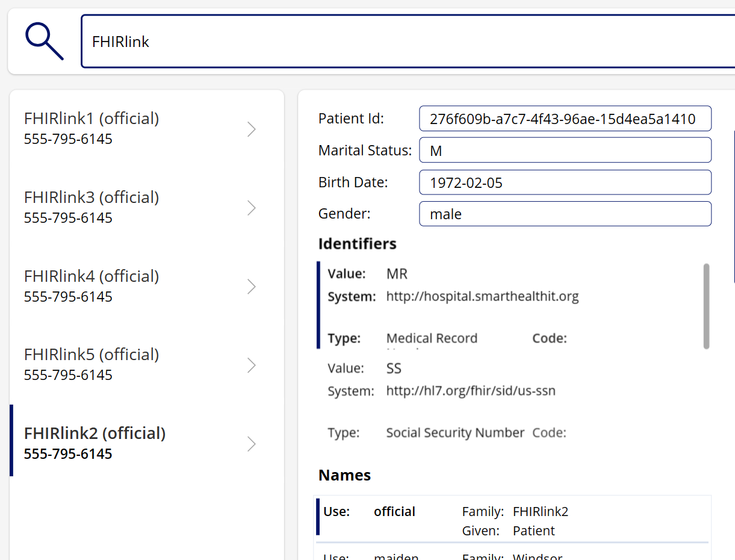Click the chevron next to FHIRlink2
Screen dimensions: 735x560
tap(252, 444)
